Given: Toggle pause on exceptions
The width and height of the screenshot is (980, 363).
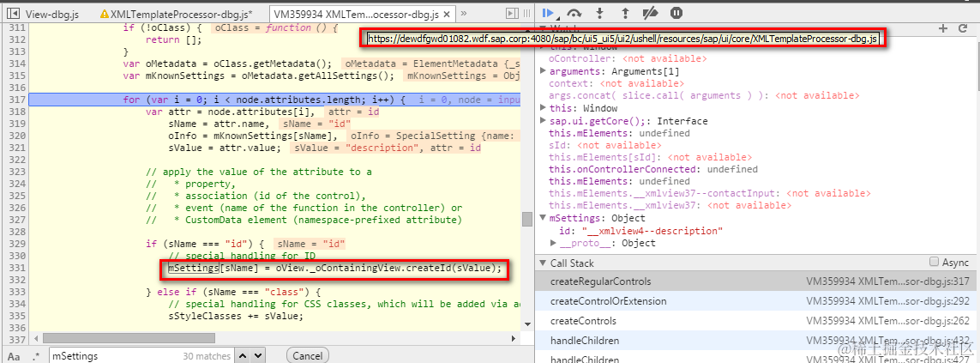Looking at the screenshot, I should [676, 13].
